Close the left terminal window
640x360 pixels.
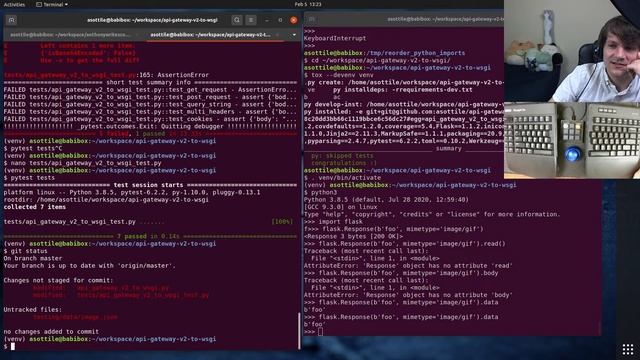pyautogui.click(x=293, y=20)
